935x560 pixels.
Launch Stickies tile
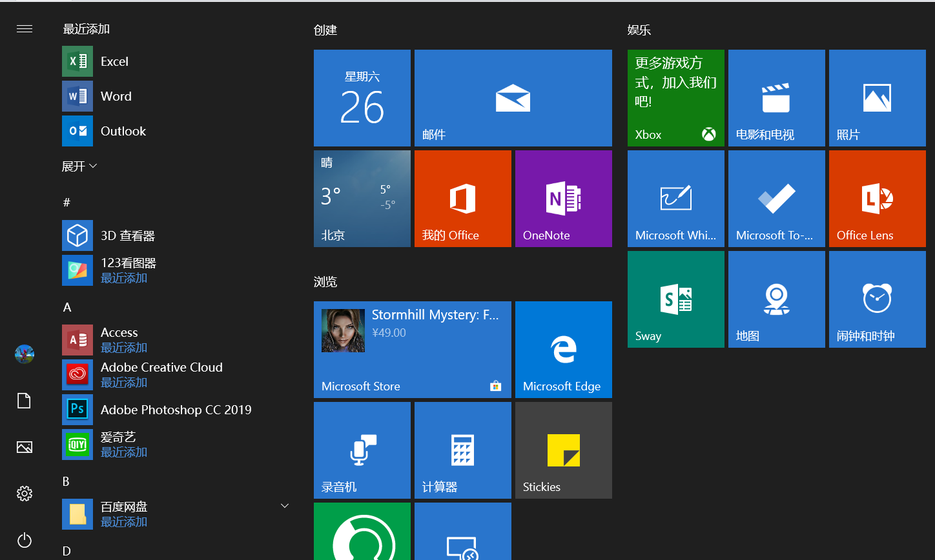click(x=564, y=450)
